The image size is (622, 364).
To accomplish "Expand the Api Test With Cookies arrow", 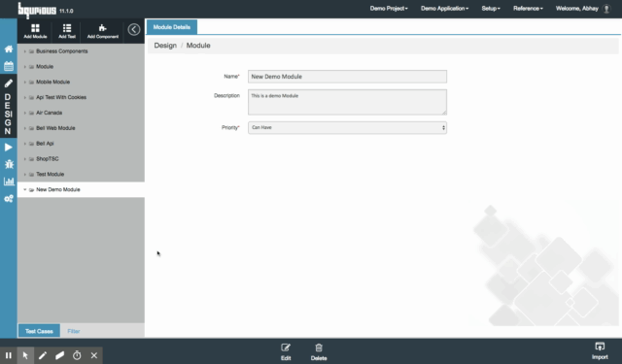I will pos(24,97).
